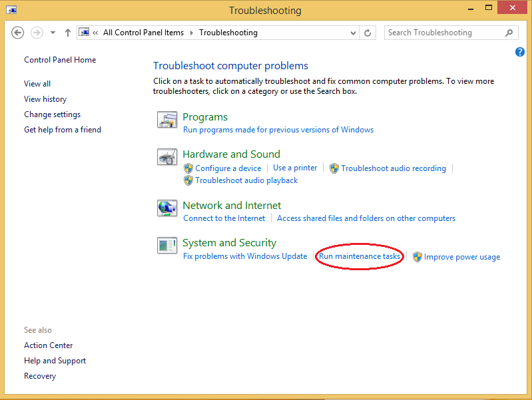Open Help with the blue question mark
The height and width of the screenshot is (400, 532).
click(519, 52)
